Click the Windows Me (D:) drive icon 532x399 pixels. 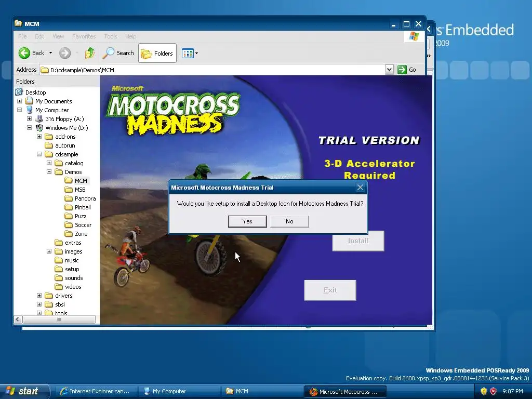(39, 128)
